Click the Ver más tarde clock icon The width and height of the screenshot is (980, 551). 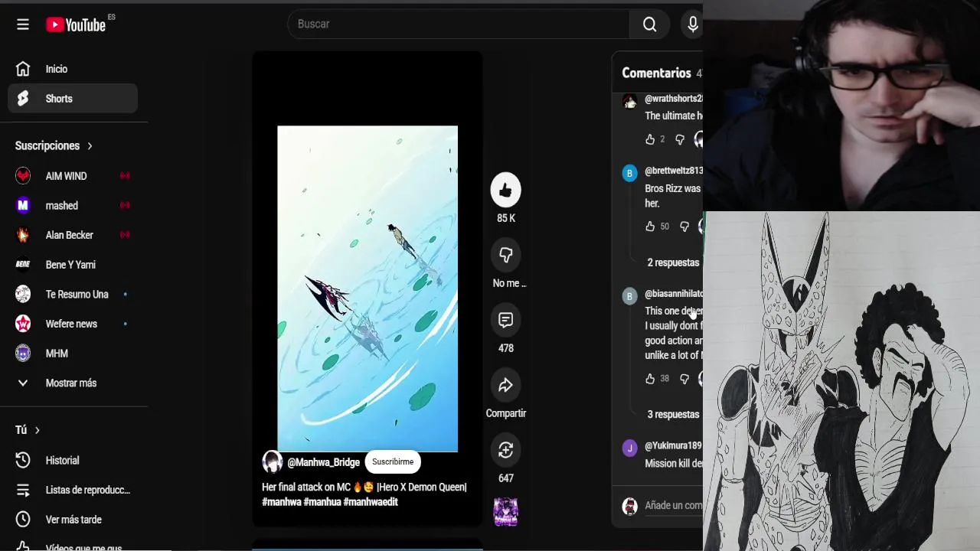tap(23, 520)
